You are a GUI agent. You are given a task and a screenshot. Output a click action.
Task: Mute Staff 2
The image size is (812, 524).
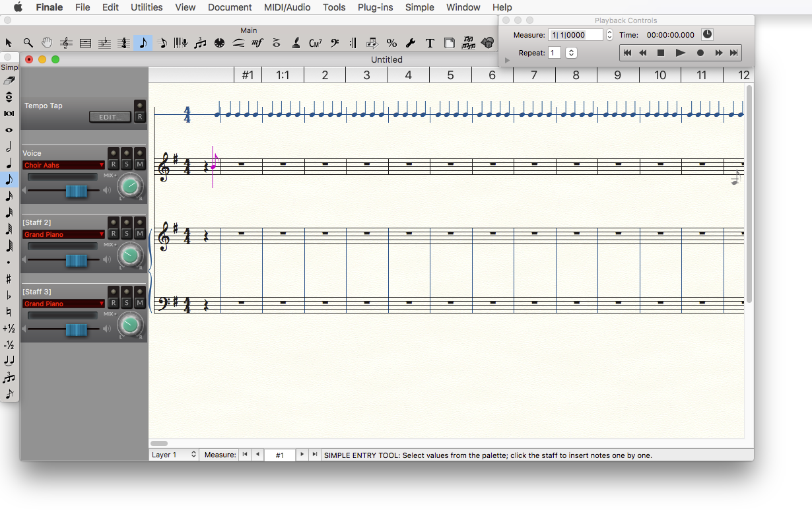click(140, 234)
